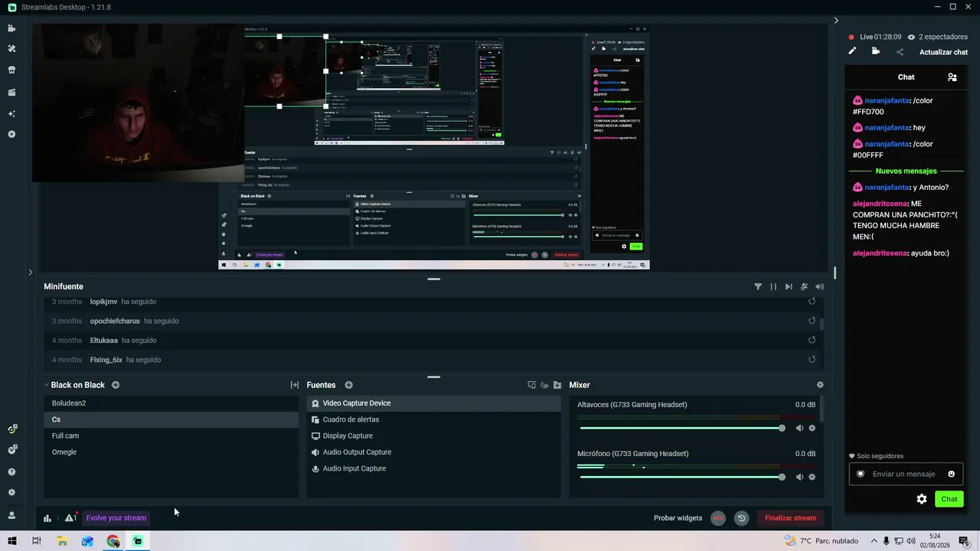980x551 pixels.
Task: Open the Highlighter clapperboard icon in sidebar
Action: [x=11, y=93]
